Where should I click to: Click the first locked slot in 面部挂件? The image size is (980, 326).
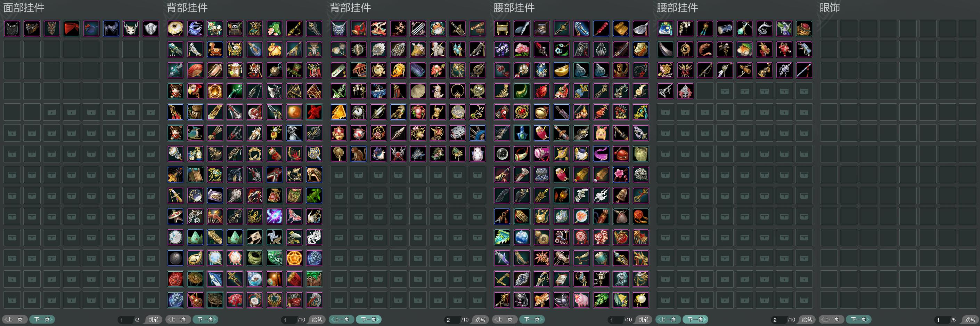click(x=52, y=112)
